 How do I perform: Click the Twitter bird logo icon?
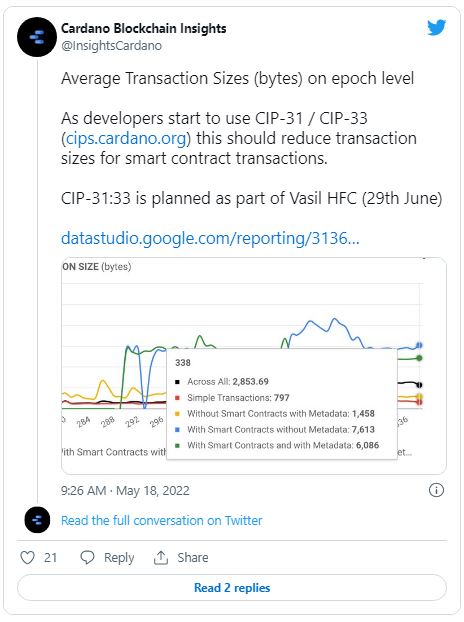tap(437, 28)
